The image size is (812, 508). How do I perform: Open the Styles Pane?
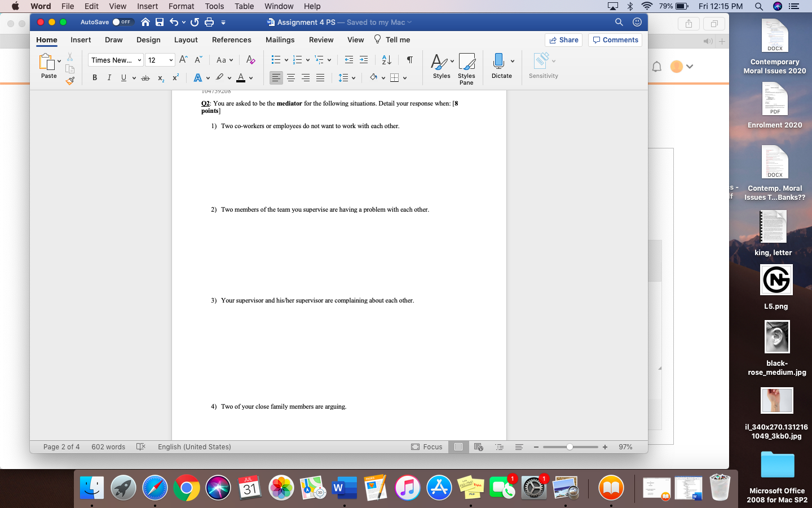click(x=466, y=68)
